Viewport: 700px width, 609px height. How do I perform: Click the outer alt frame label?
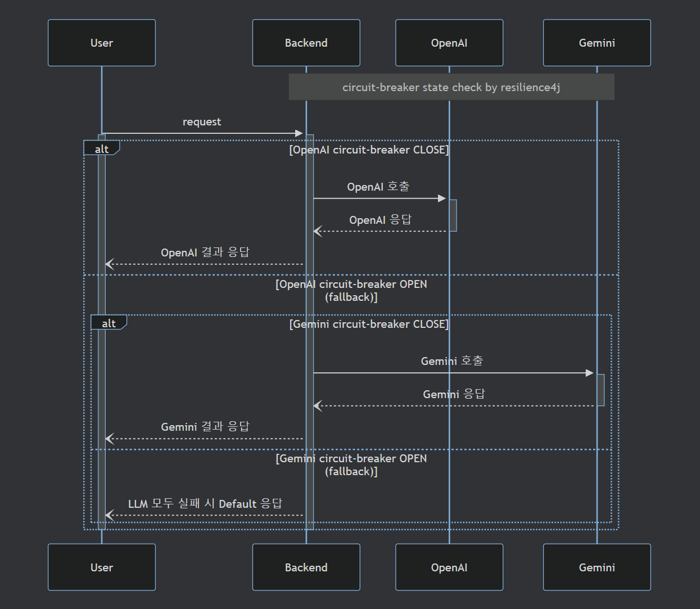tap(102, 148)
